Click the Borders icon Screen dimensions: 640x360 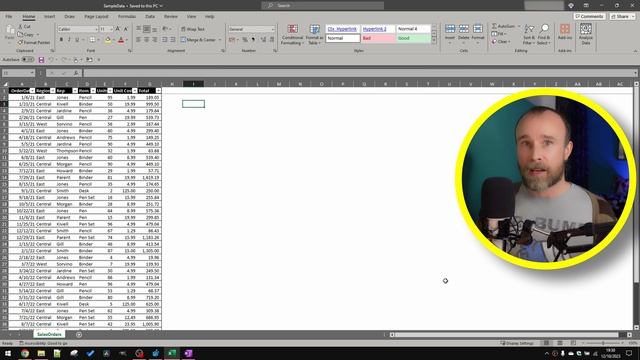click(92, 40)
